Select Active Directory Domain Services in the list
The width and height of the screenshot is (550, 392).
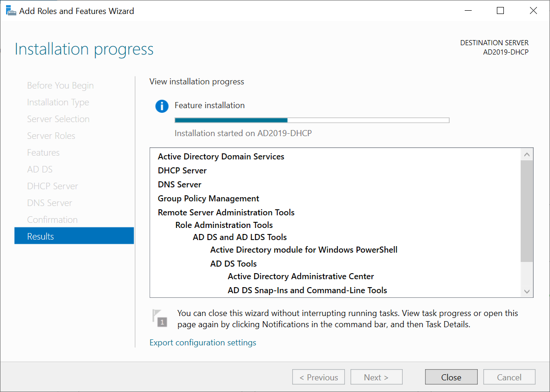pyautogui.click(x=221, y=157)
